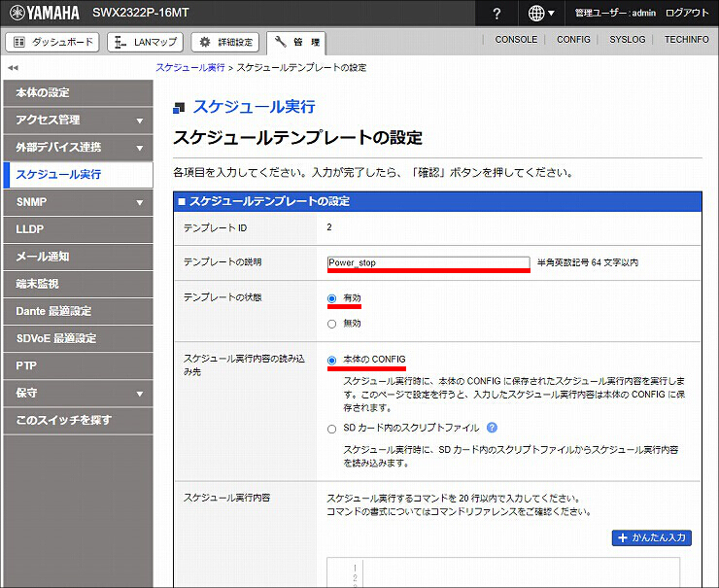The height and width of the screenshot is (588, 719).
Task: Click the dashboard icon on ダッシュボード tab
Action: [x=18, y=42]
